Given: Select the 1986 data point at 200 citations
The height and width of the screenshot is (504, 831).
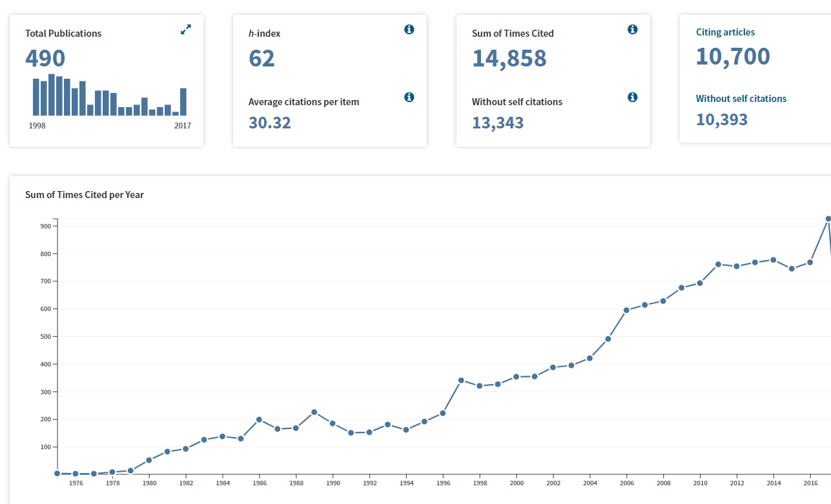Looking at the screenshot, I should (x=259, y=419).
